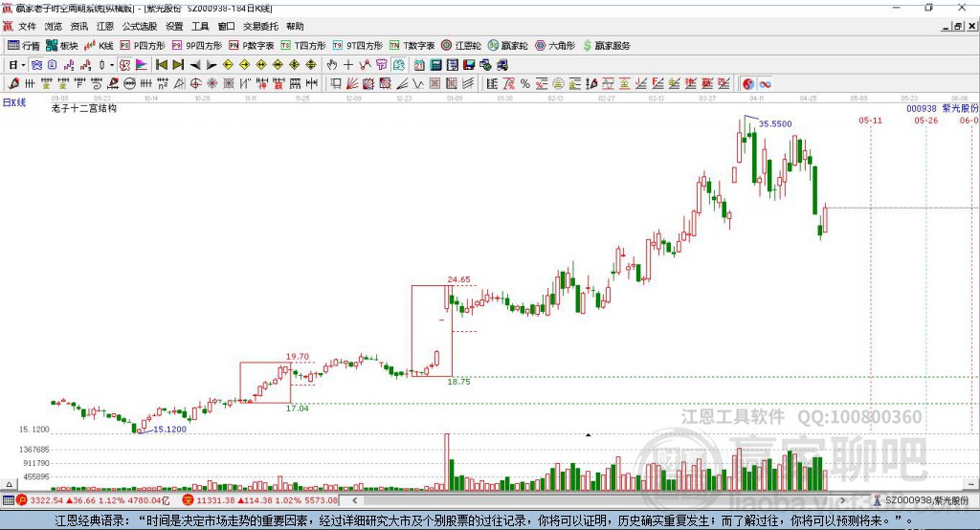Select the Gann fan rays tool

pos(352,84)
